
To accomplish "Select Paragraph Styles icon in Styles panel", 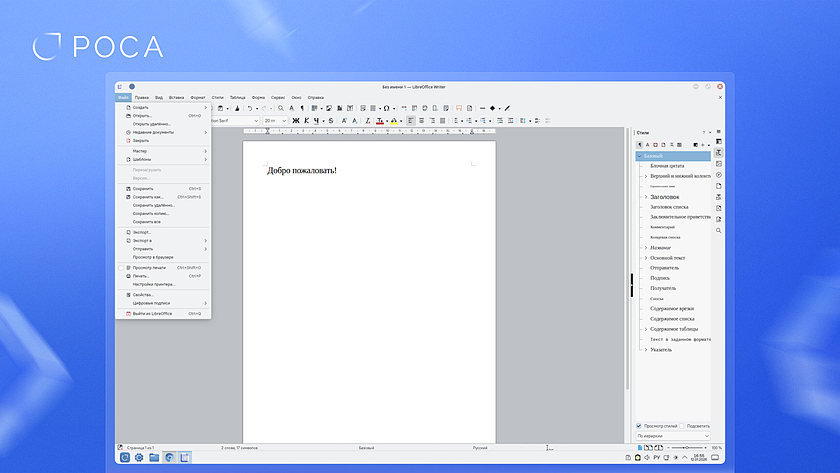I will (640, 144).
